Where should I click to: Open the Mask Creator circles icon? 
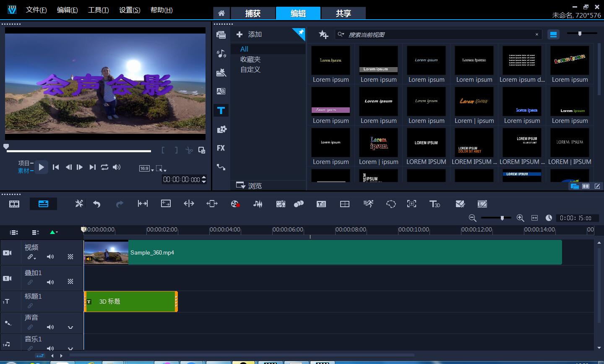pos(299,204)
